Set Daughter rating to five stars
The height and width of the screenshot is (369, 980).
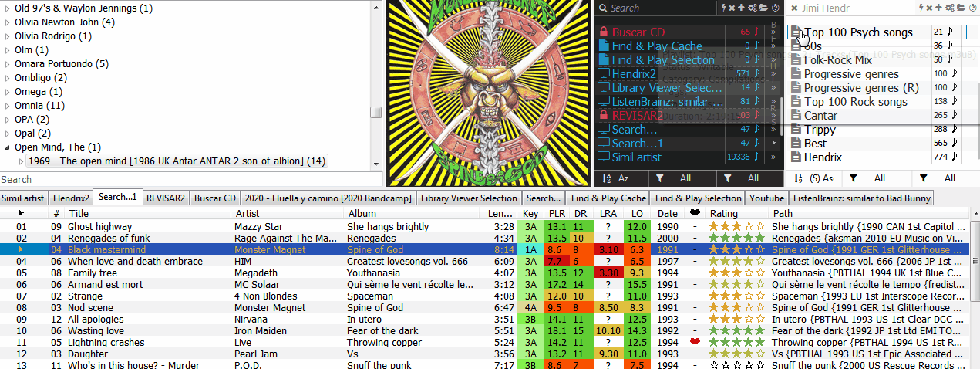click(761, 354)
